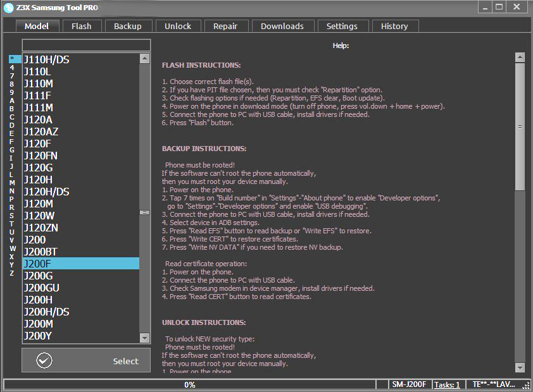View the History tab
533x392 pixels.
[x=394, y=26]
